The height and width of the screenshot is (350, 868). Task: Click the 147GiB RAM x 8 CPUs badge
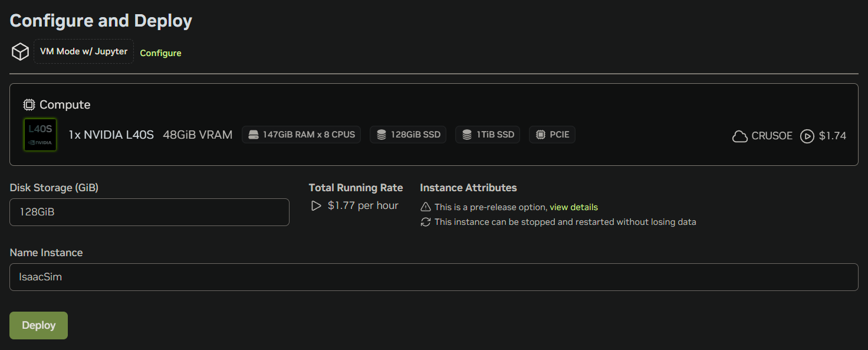tap(301, 134)
